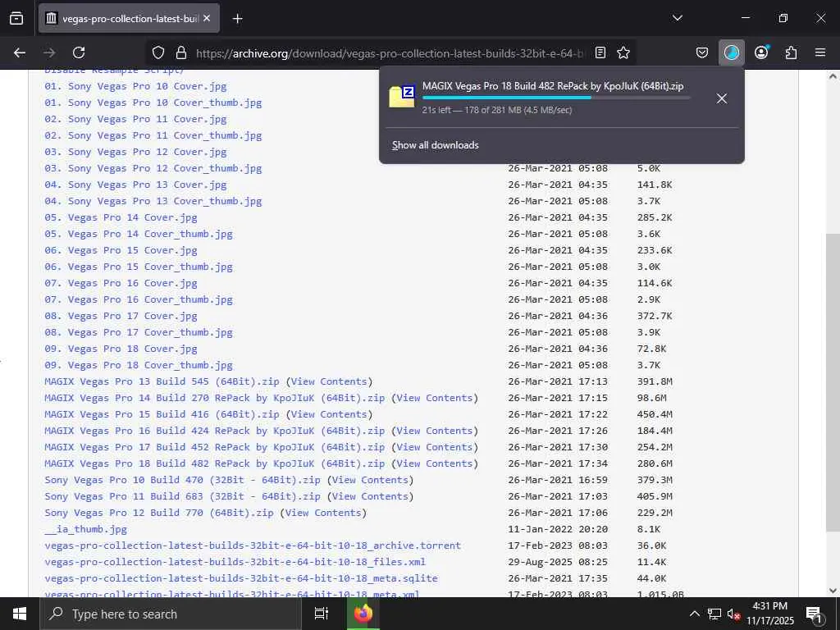840x630 pixels.
Task: Open 04. Sony Vegas Pro 13 Cover.jpg
Action: click(135, 185)
